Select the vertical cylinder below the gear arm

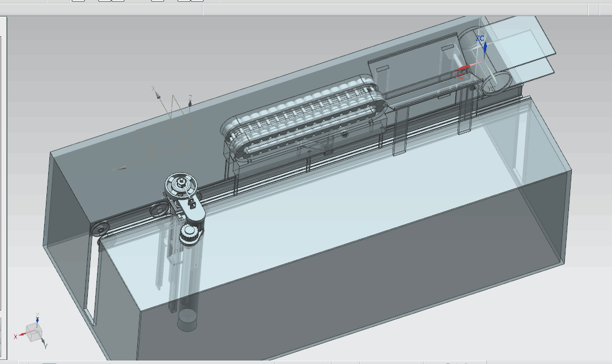tap(188, 289)
